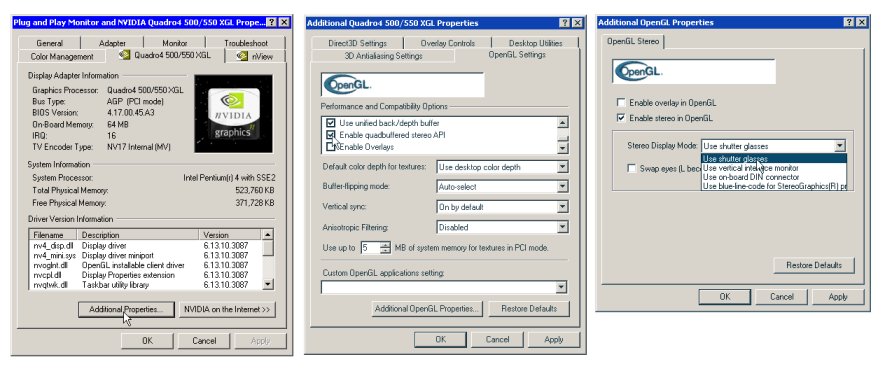
Task: Select nv4_disp.dll row in driver list
Action: (146, 246)
